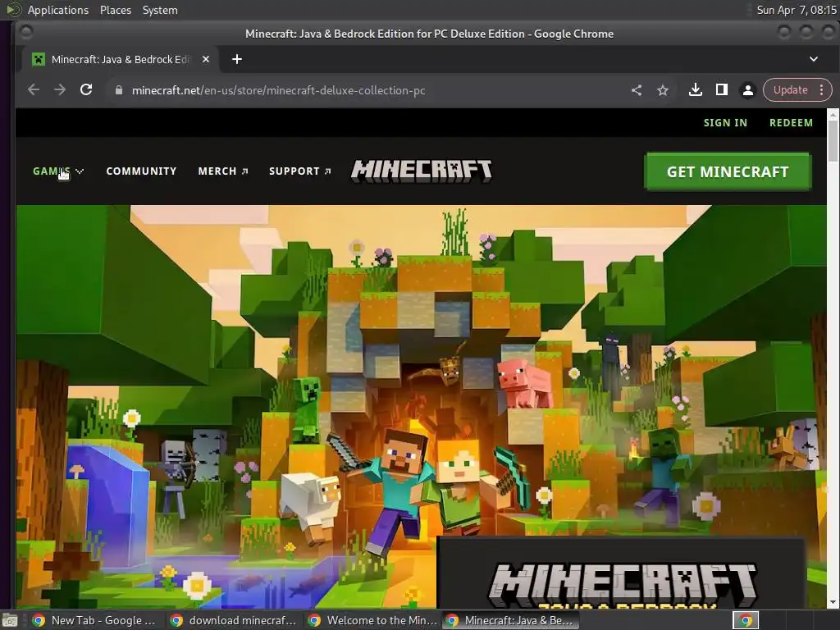Share this page using the share icon
Screen dimensions: 840x630
(637, 90)
